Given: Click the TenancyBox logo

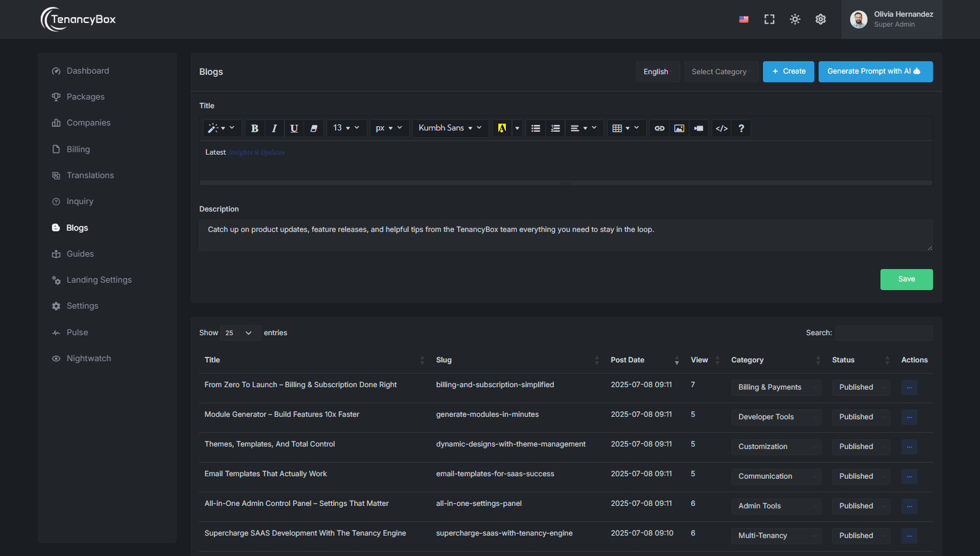Looking at the screenshot, I should [x=78, y=19].
